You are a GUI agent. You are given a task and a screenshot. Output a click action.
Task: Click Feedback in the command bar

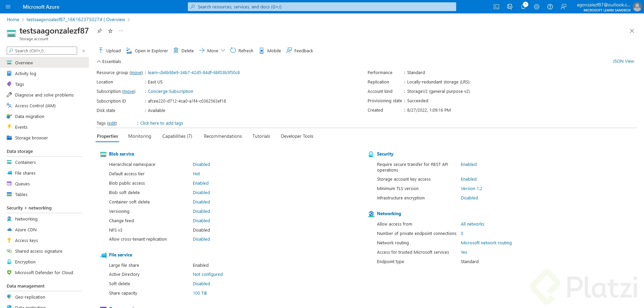point(300,51)
